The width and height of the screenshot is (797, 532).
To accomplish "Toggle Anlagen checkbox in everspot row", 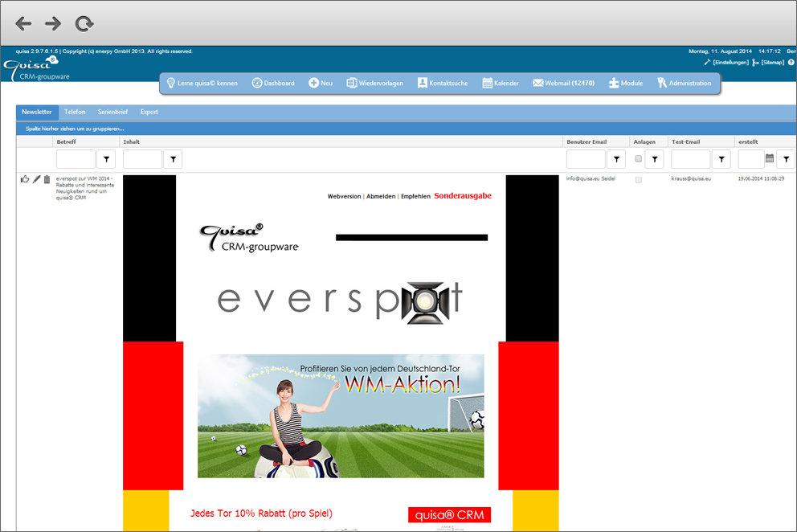I will (639, 179).
